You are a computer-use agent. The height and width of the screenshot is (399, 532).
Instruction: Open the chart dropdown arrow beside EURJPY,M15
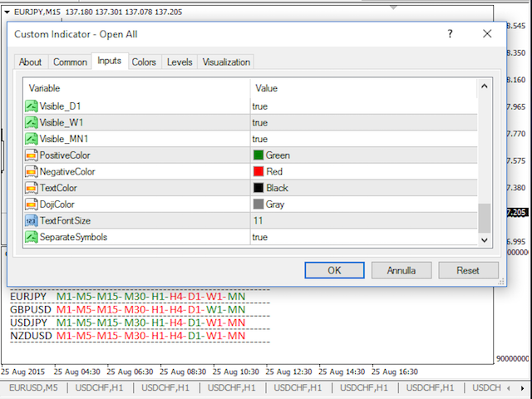pyautogui.click(x=7, y=12)
